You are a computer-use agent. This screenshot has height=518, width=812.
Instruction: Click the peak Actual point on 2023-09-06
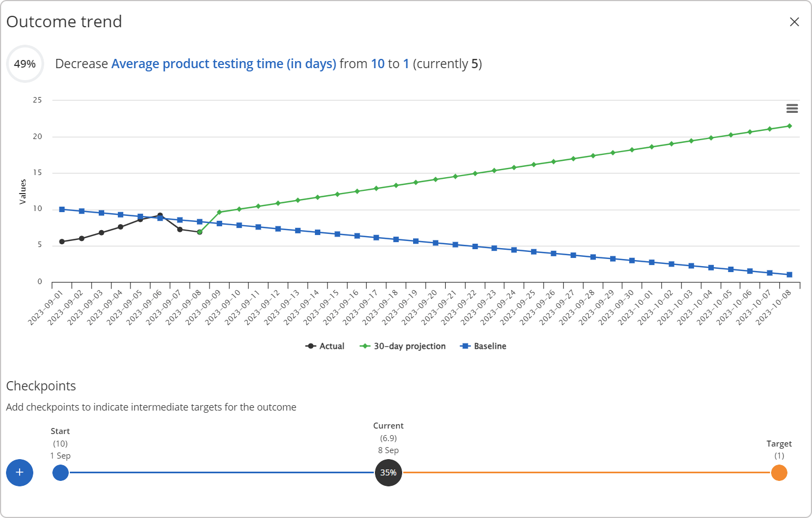tap(160, 215)
